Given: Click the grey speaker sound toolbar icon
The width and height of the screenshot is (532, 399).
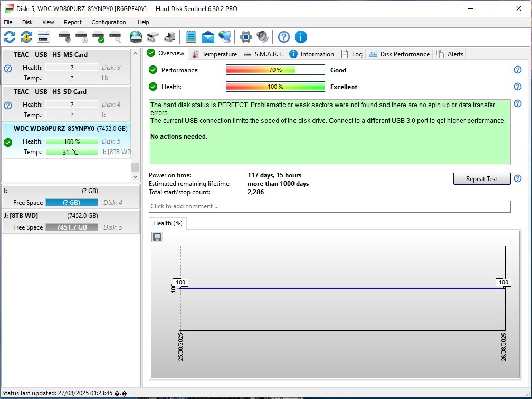Looking at the screenshot, I should tap(263, 37).
